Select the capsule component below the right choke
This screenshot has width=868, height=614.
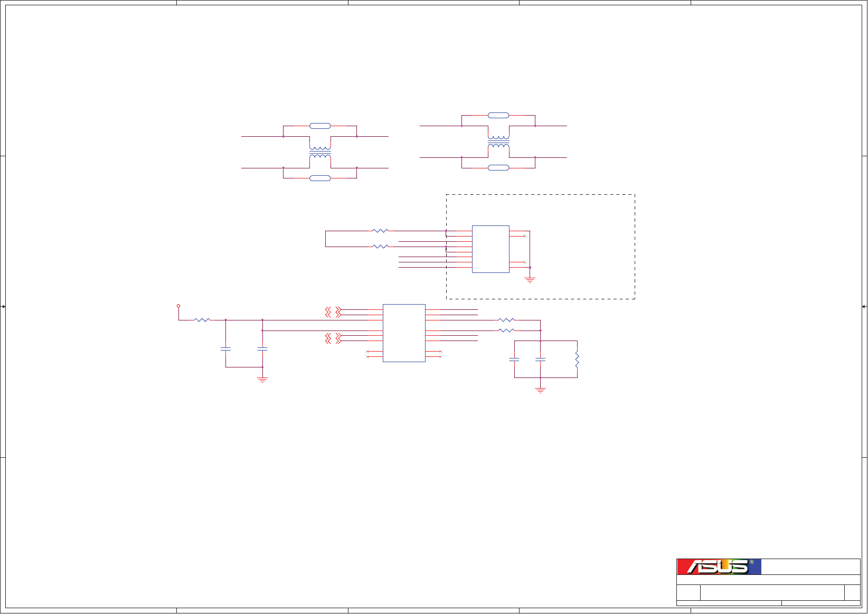[498, 168]
